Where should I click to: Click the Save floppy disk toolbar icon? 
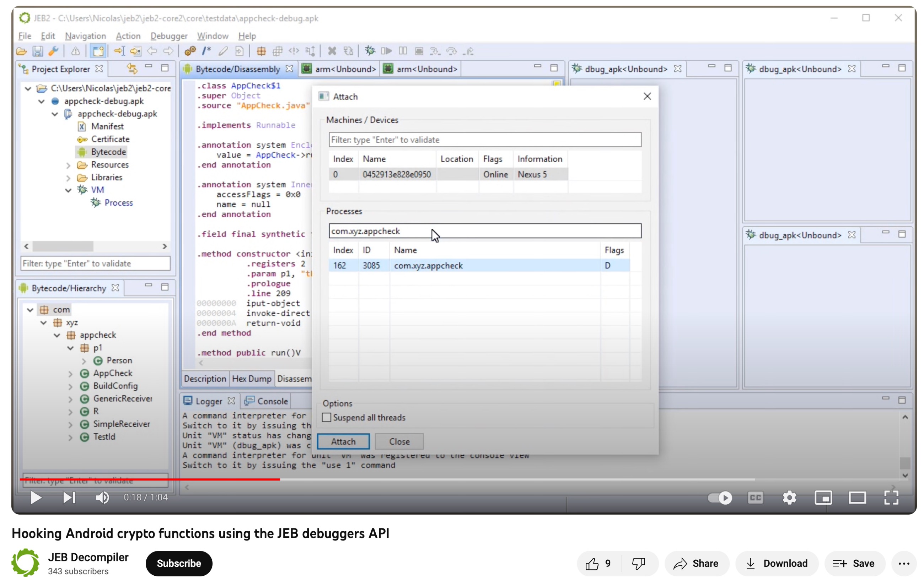(38, 51)
